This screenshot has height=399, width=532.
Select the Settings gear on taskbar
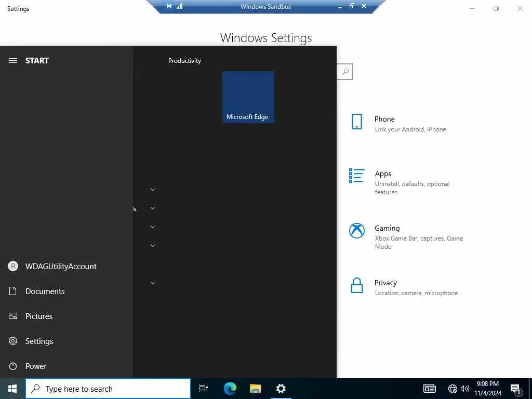(x=281, y=389)
